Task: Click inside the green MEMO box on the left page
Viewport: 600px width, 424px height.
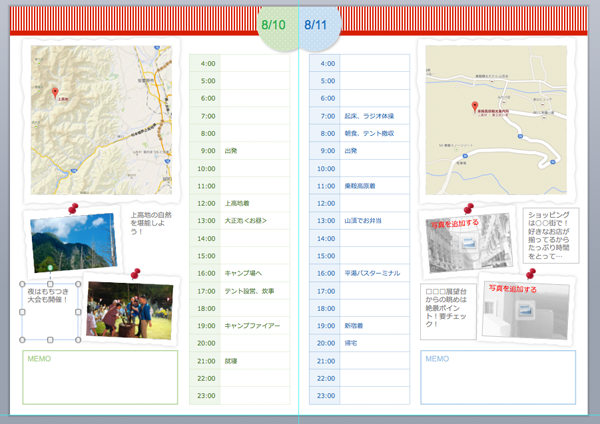Action: [100, 381]
